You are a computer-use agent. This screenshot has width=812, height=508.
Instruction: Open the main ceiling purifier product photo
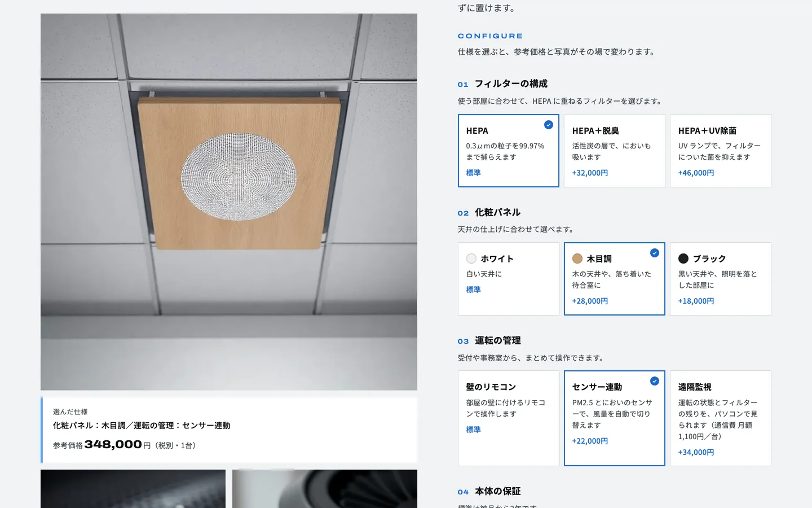point(229,202)
